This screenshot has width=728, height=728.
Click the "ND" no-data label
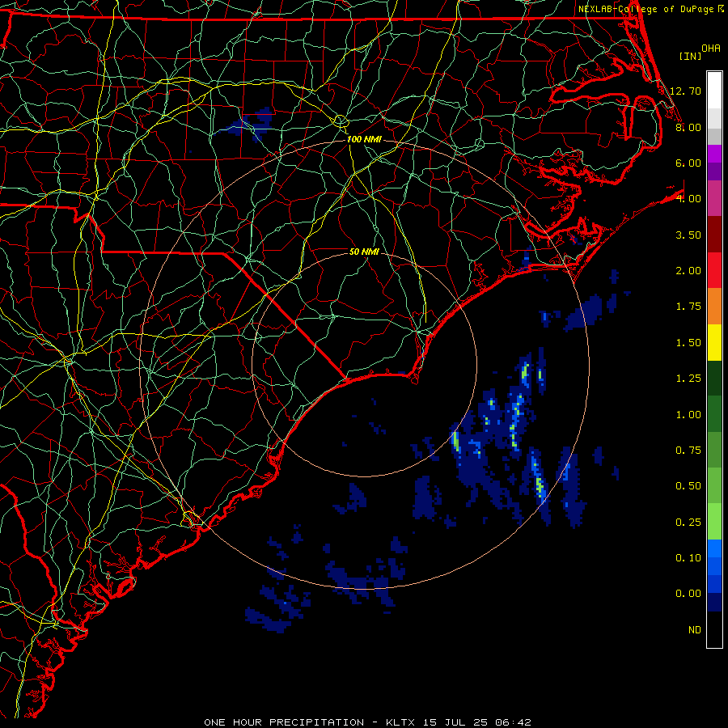(x=695, y=630)
